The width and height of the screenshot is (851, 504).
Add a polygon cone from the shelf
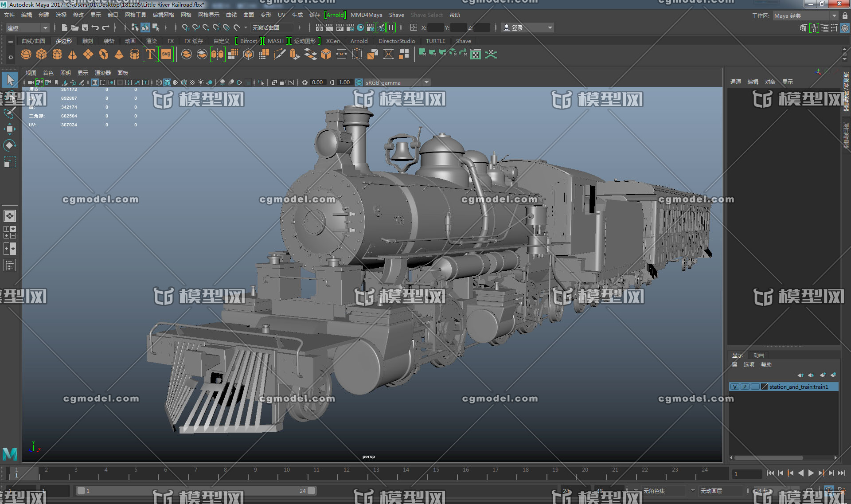tap(73, 55)
